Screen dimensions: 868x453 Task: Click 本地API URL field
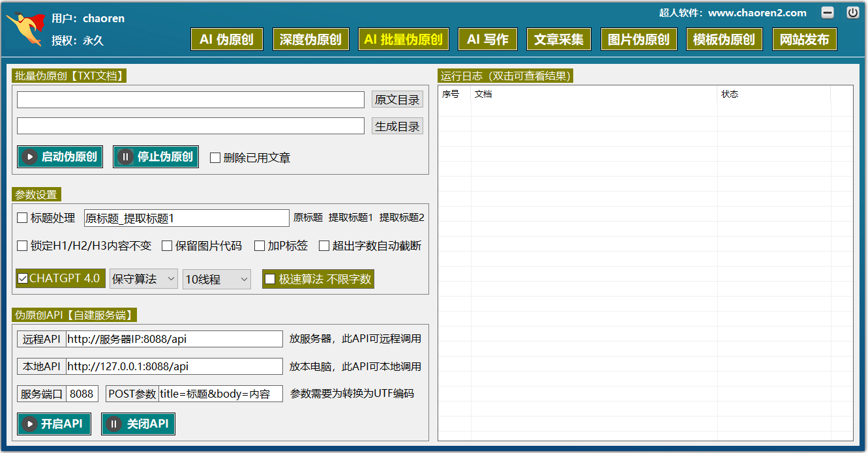coord(174,366)
